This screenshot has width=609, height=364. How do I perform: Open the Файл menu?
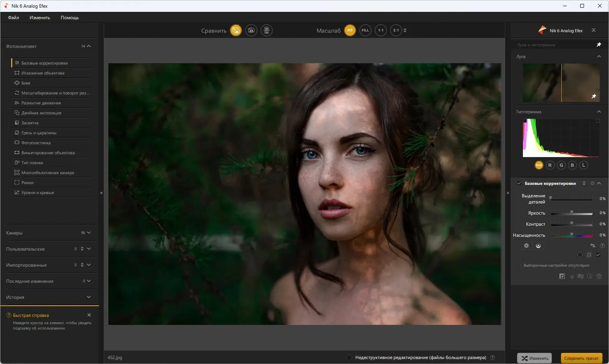[x=13, y=18]
